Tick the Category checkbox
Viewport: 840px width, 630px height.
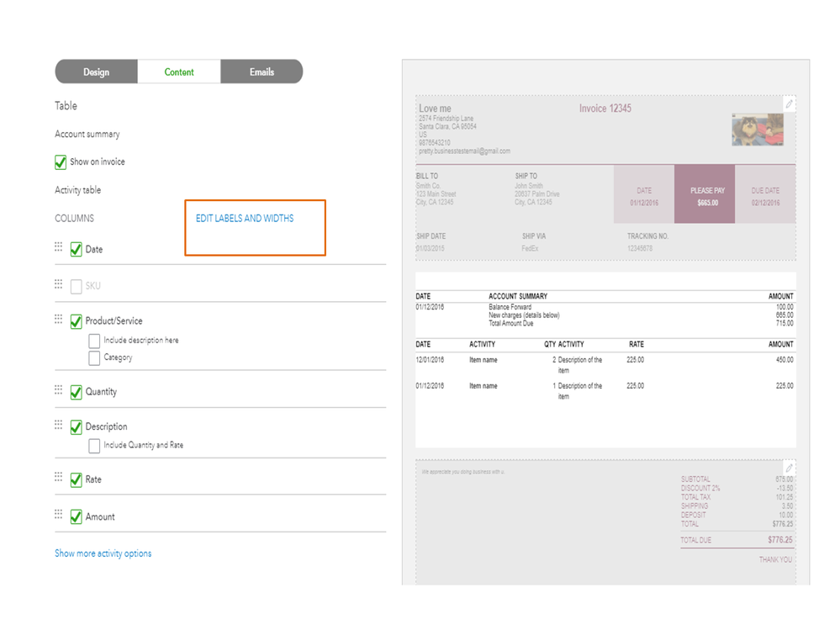pos(94,358)
